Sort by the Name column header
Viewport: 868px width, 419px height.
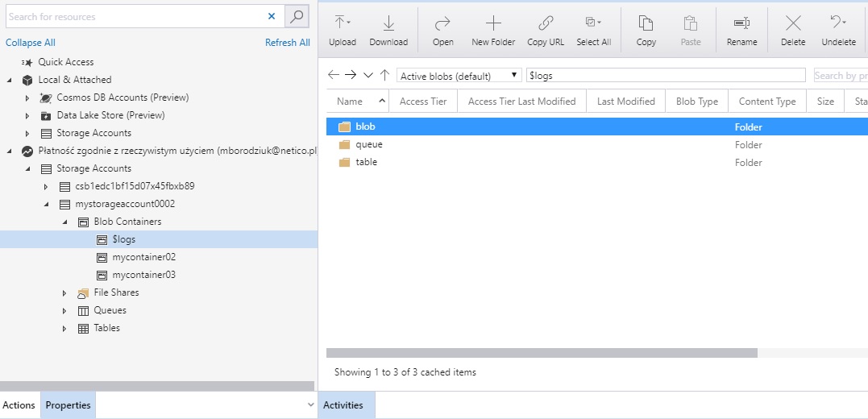pyautogui.click(x=358, y=102)
